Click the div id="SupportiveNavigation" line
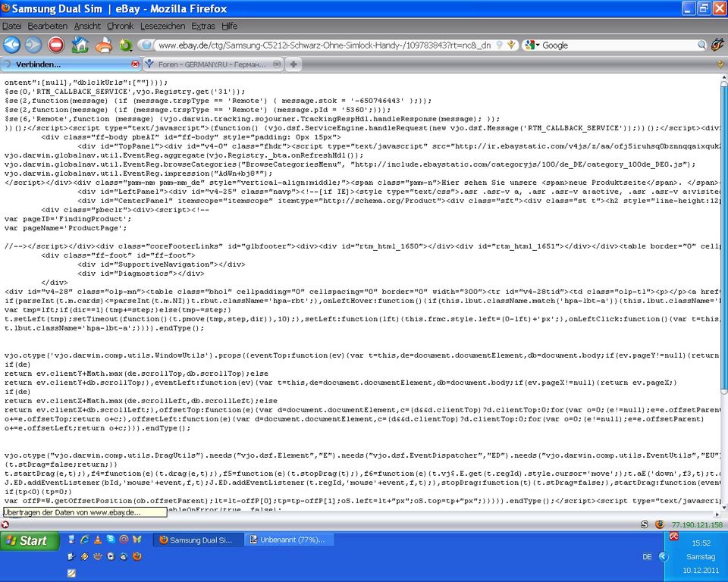 [x=161, y=264]
